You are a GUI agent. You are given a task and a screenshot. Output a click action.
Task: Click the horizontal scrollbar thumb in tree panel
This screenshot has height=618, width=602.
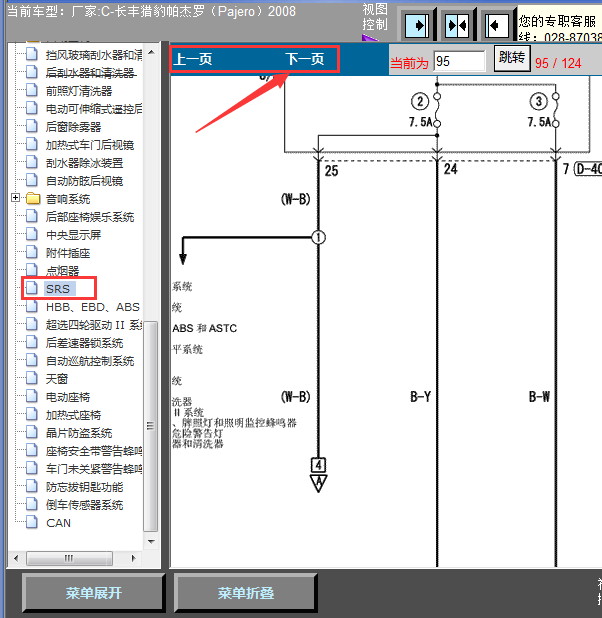[69, 558]
